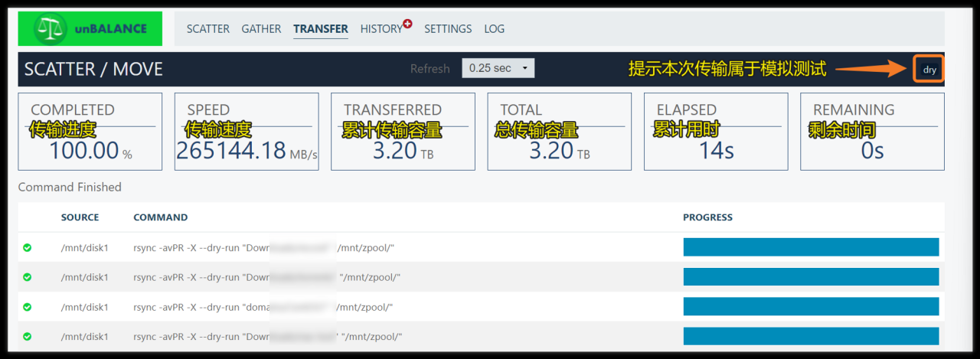Image resolution: width=980 pixels, height=359 pixels.
Task: Click the REMAINING time card
Action: click(872, 132)
